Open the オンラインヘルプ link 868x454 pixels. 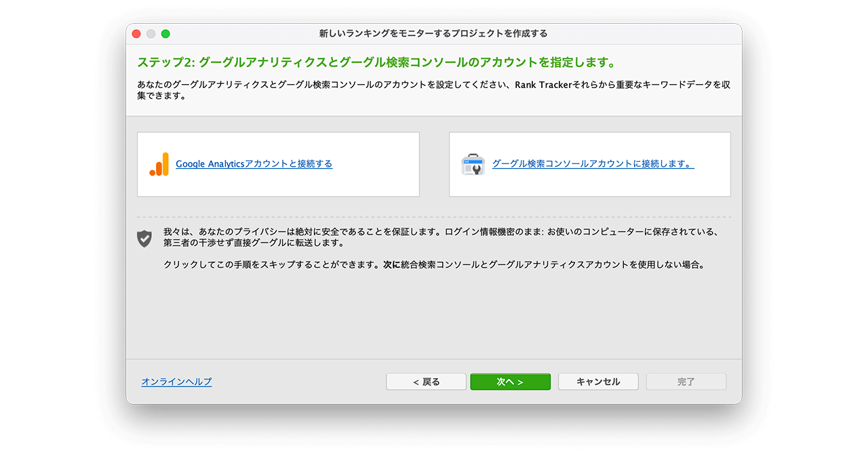tap(176, 381)
